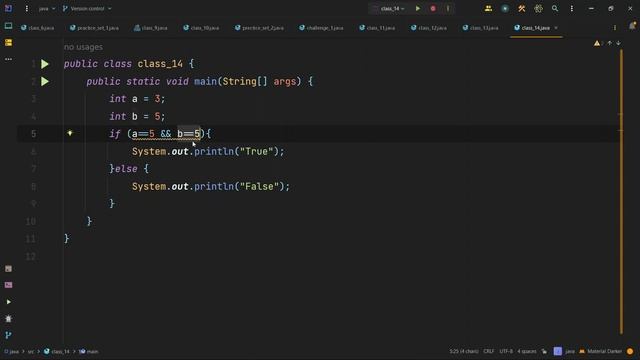Click the println("False") statement
Viewport: 640px width, 360px height.
point(211,187)
